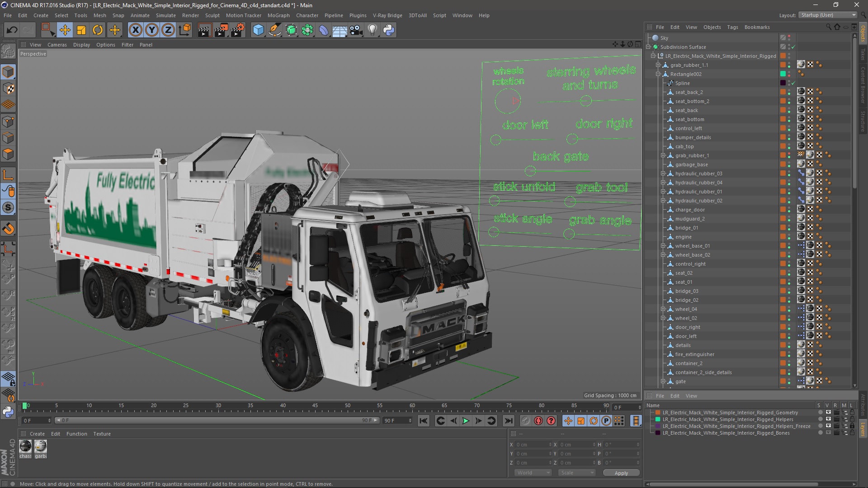Screen dimensions: 868x488
Task: Go to end of timeline
Action: pos(509,421)
